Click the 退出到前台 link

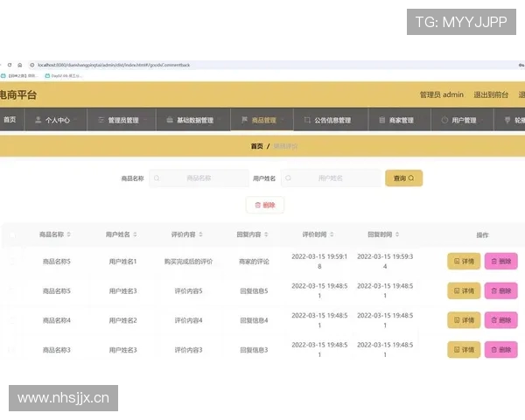pyautogui.click(x=491, y=94)
